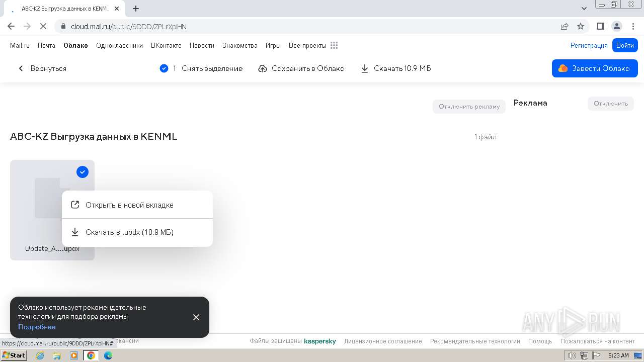Uncheck the selection counter checkmark
644x362 pixels.
tap(164, 68)
